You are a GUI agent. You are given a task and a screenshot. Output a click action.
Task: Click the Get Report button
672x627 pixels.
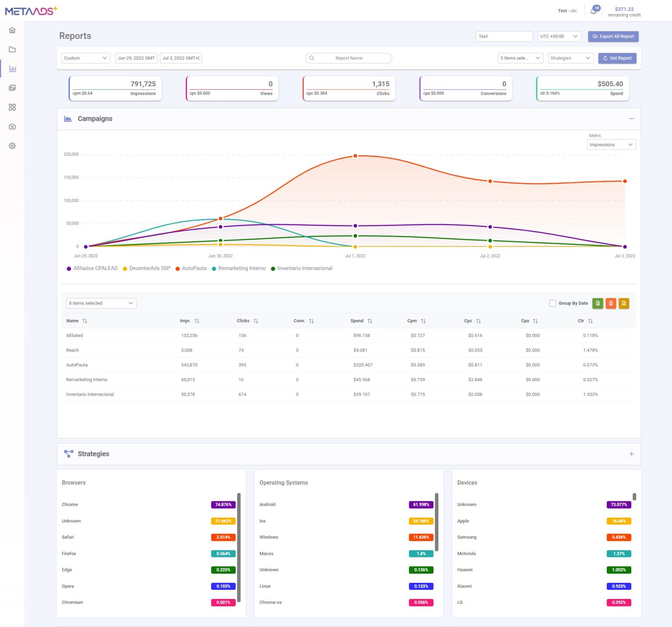(x=617, y=58)
